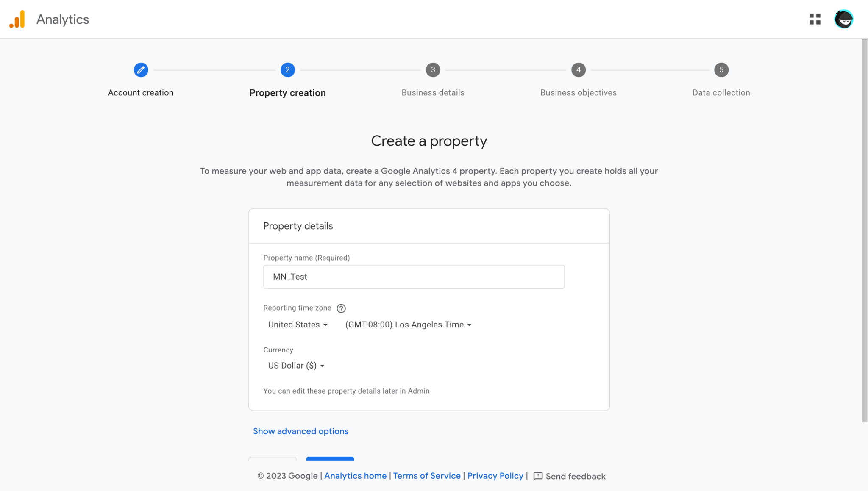868x491 pixels.
Task: Open your ninja profile avatar
Action: coord(843,19)
